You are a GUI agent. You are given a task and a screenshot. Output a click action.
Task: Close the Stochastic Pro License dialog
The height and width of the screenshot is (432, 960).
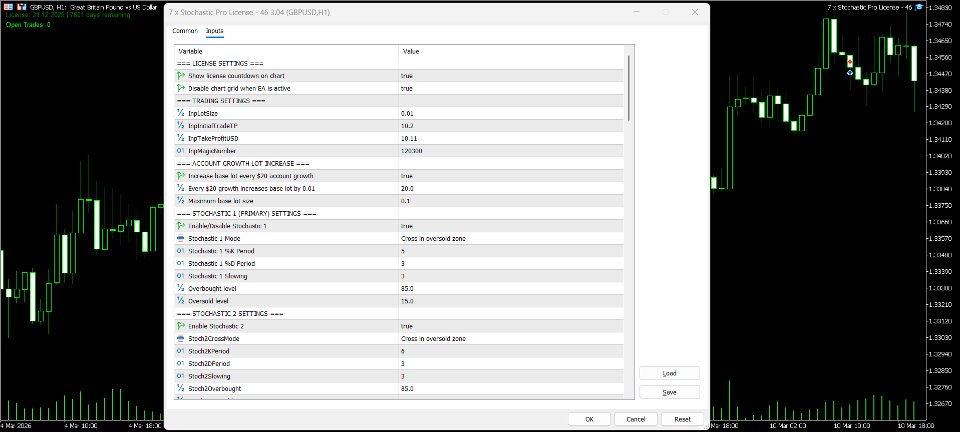click(695, 12)
